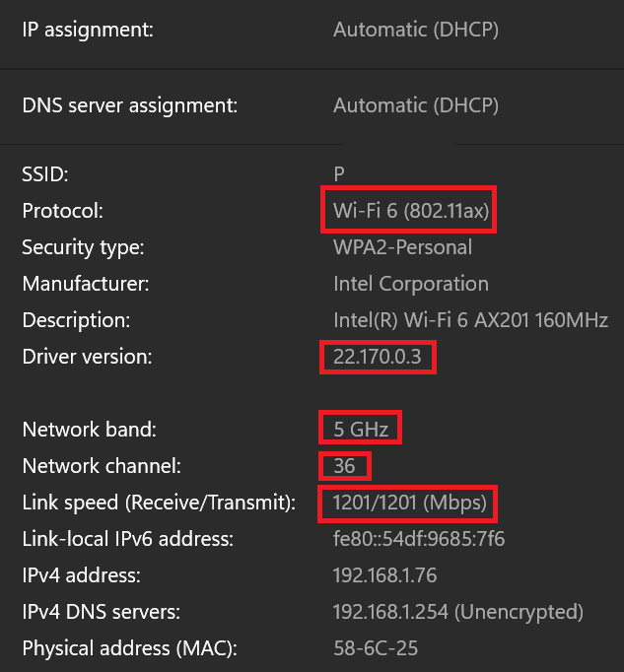This screenshot has width=624, height=672.
Task: Select the WPA2-Personal security type text
Action: point(403,247)
